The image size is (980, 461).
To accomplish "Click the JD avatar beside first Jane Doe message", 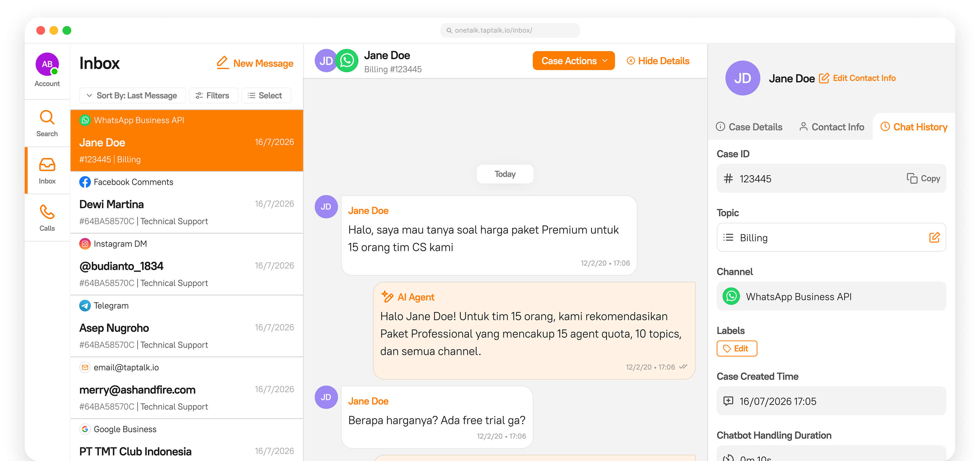I will click(x=326, y=207).
